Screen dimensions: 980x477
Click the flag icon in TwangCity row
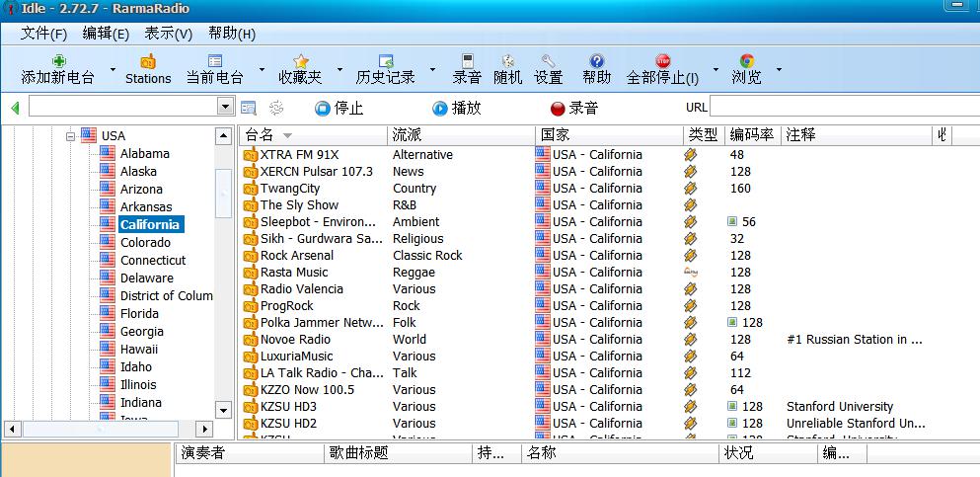pos(543,189)
